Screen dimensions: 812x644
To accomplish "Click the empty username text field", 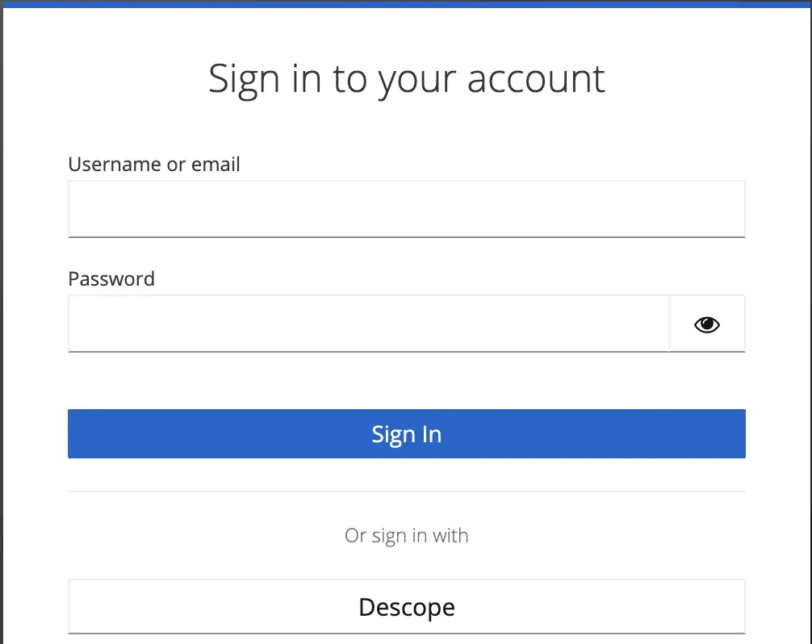I will click(406, 208).
